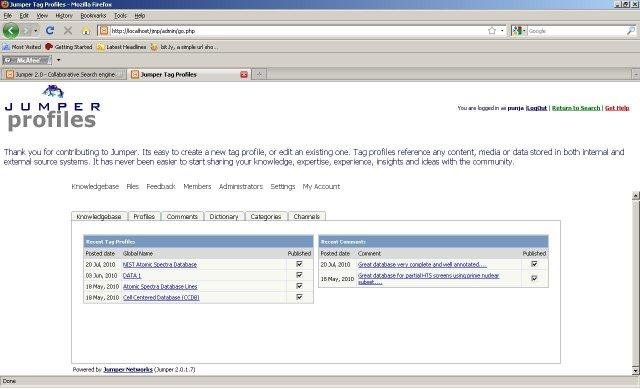
Task: Select the Categories sub-tab
Action: click(266, 216)
